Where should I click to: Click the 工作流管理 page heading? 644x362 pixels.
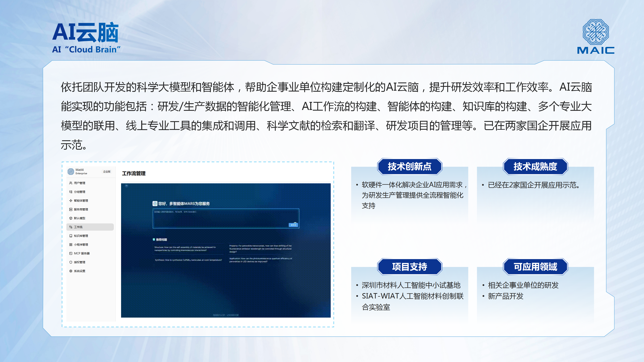pyautogui.click(x=134, y=173)
